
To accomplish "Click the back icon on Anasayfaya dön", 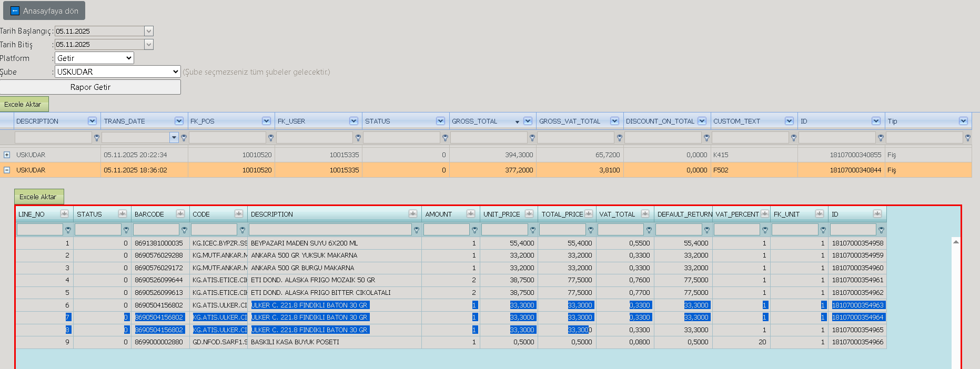I will 15,11.
